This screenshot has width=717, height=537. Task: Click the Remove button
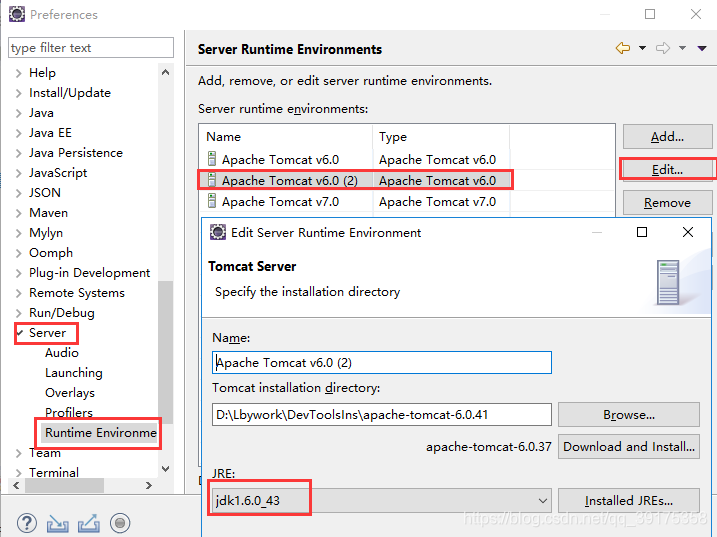point(667,203)
